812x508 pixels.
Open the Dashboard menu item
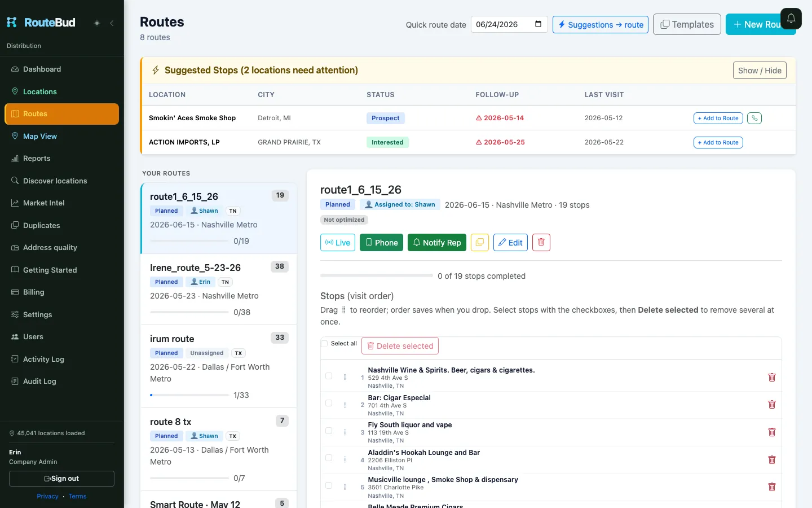click(x=61, y=69)
